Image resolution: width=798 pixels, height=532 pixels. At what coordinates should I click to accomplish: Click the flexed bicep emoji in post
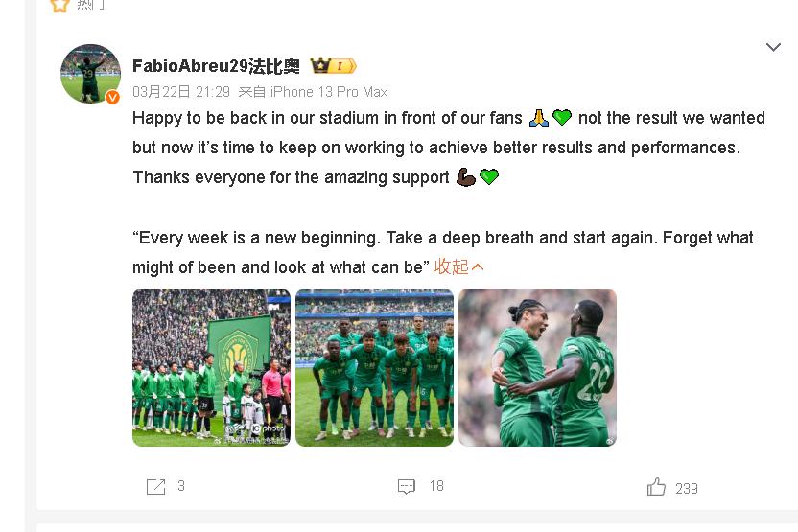pyautogui.click(x=465, y=177)
